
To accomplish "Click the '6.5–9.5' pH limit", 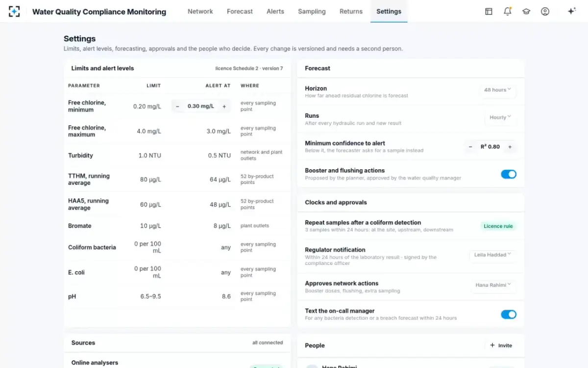I will (150, 297).
